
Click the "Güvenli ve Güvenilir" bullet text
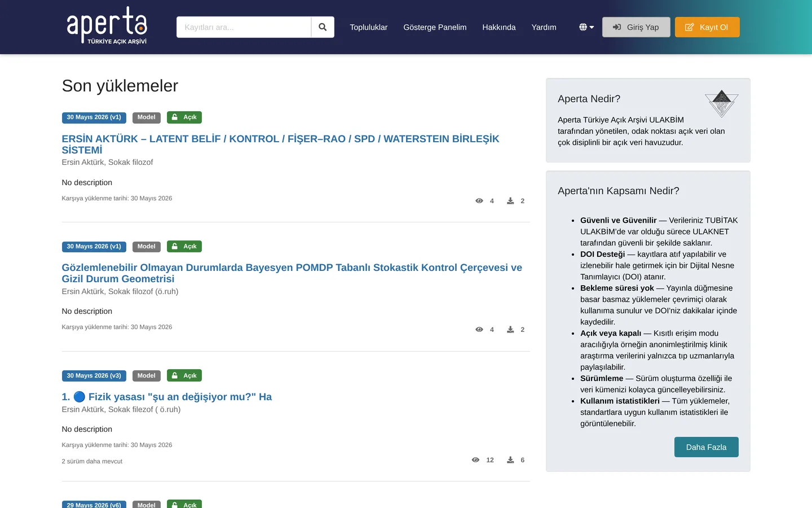[x=619, y=220]
